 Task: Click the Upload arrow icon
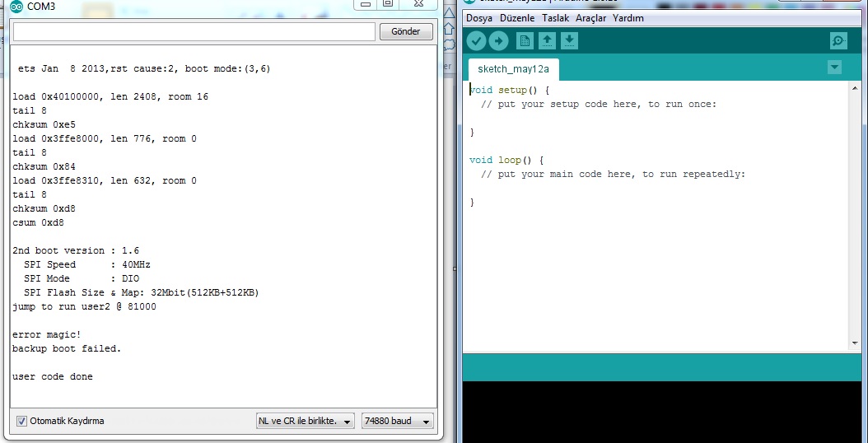tap(498, 41)
